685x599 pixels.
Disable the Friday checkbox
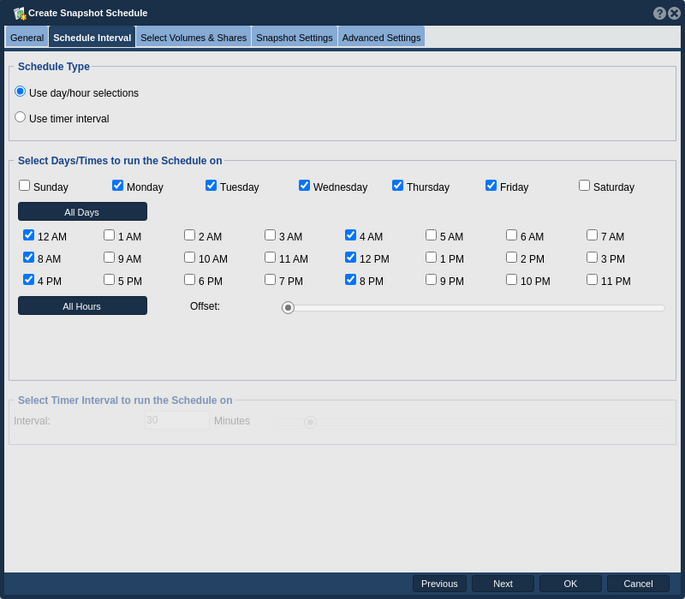point(491,186)
